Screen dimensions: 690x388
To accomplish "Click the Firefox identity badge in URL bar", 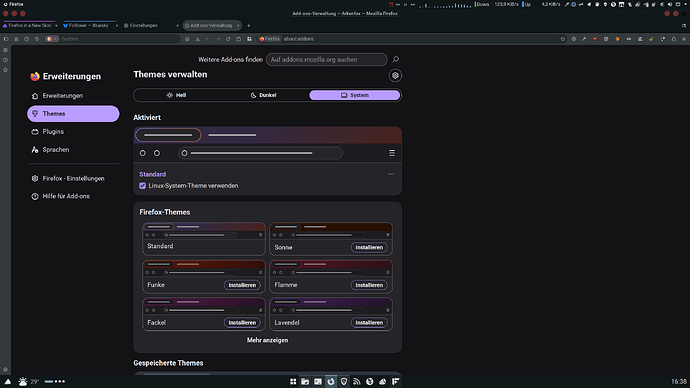I will pyautogui.click(x=269, y=39).
